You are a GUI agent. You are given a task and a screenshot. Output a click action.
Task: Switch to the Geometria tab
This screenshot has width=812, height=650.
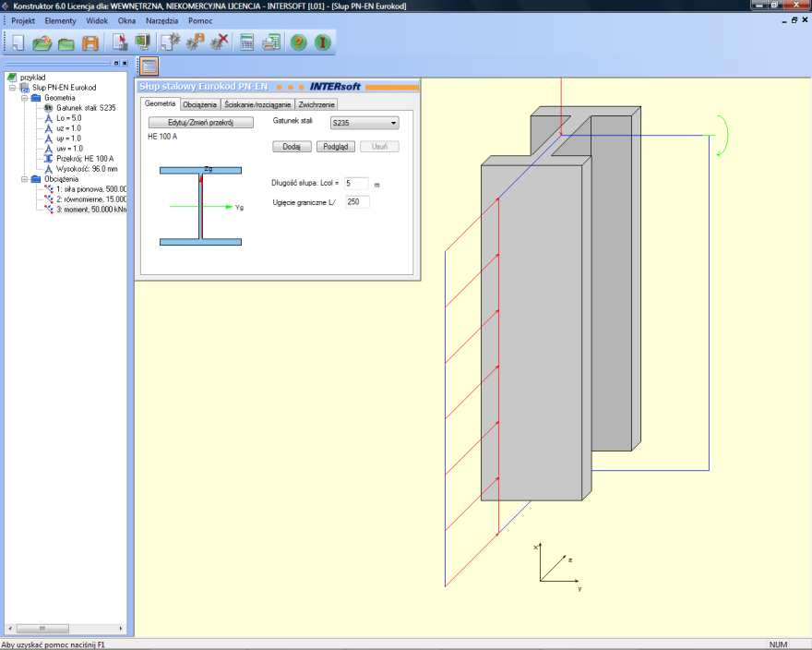160,103
